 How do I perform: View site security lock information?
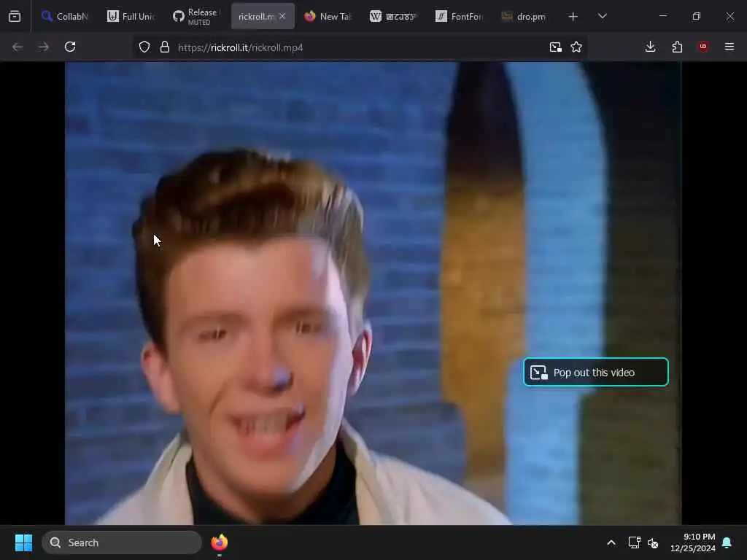(165, 47)
